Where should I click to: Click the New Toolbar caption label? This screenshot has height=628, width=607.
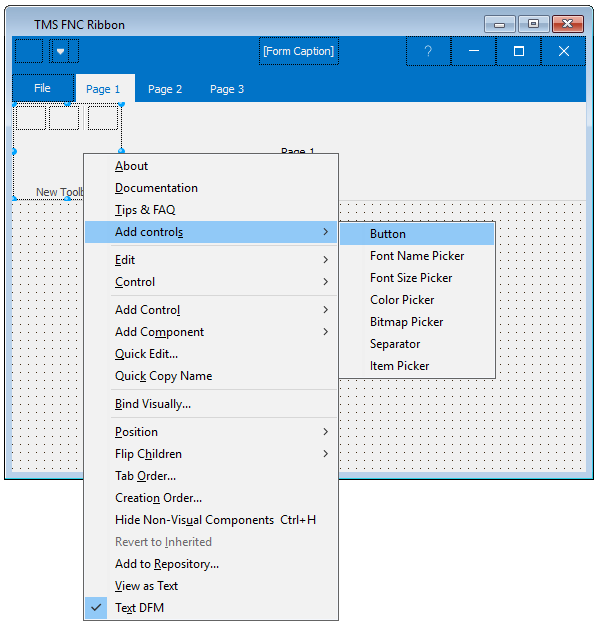[x=60, y=192]
